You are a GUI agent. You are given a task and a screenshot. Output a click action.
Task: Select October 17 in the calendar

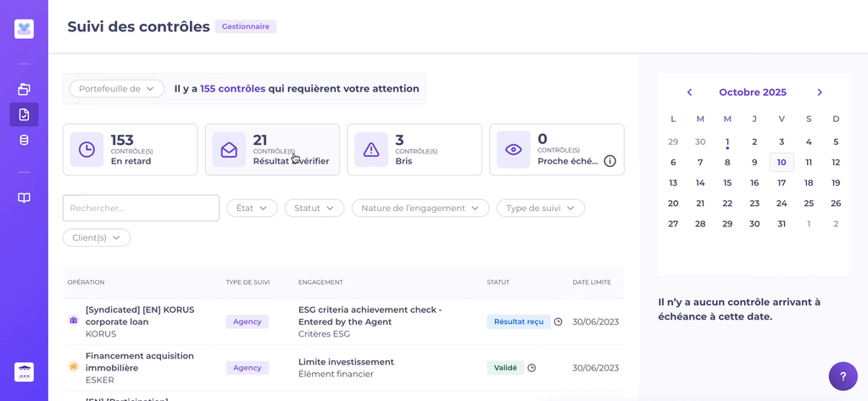(782, 182)
